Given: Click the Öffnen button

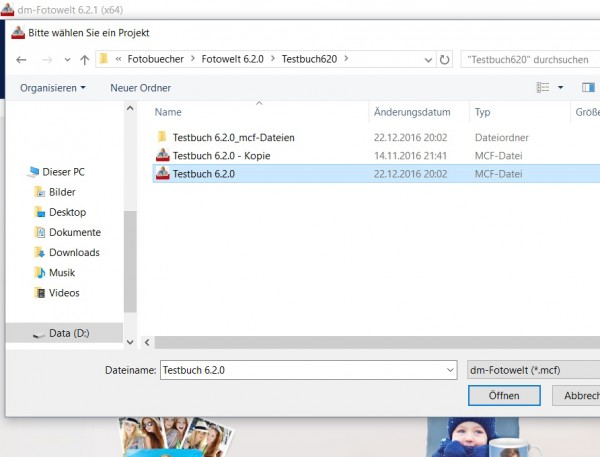Looking at the screenshot, I should [x=504, y=396].
